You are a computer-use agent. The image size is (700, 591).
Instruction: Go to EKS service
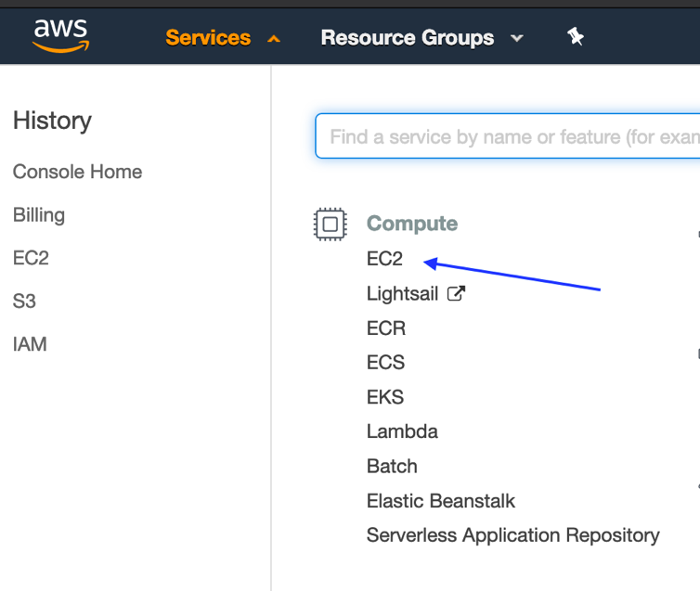(385, 397)
